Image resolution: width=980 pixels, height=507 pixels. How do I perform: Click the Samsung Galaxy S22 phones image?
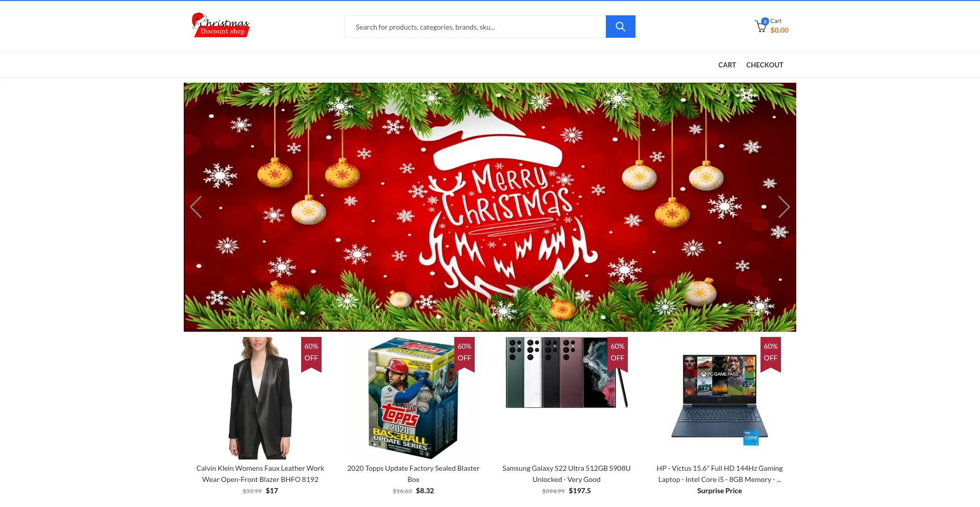pos(567,372)
